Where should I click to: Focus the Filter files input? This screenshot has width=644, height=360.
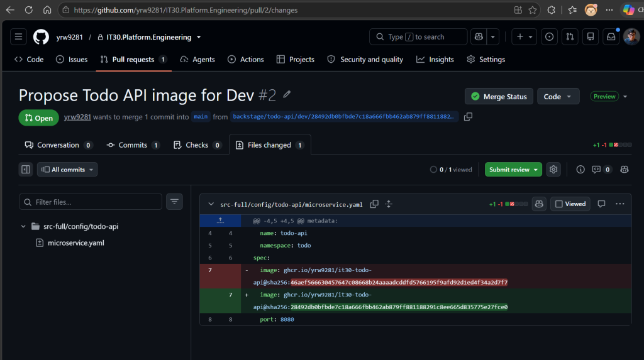pos(91,202)
